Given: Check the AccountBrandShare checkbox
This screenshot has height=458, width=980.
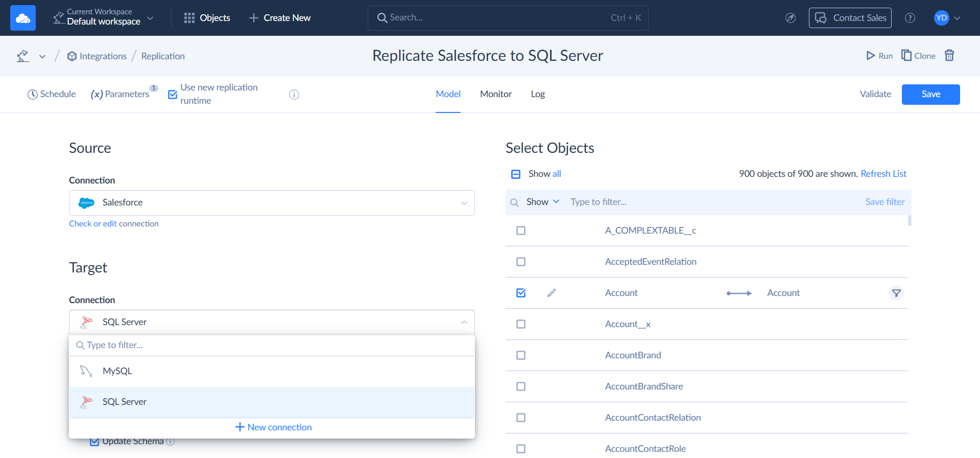Looking at the screenshot, I should [521, 386].
